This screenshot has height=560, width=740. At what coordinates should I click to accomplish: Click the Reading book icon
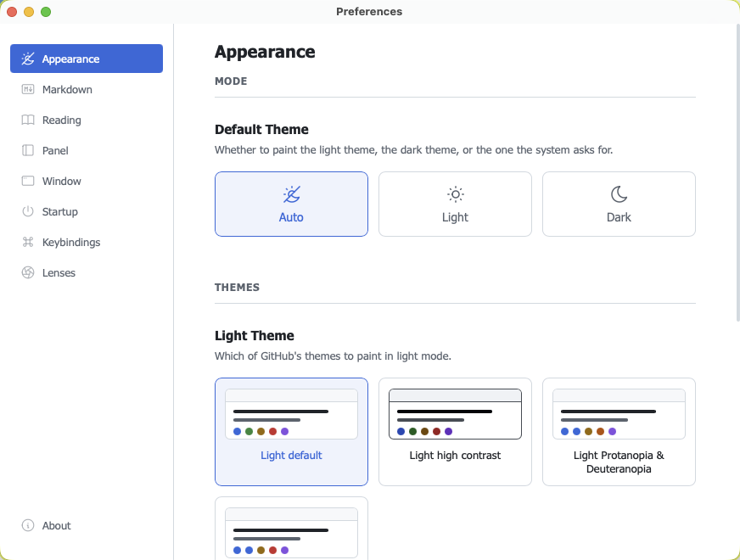pyautogui.click(x=28, y=120)
